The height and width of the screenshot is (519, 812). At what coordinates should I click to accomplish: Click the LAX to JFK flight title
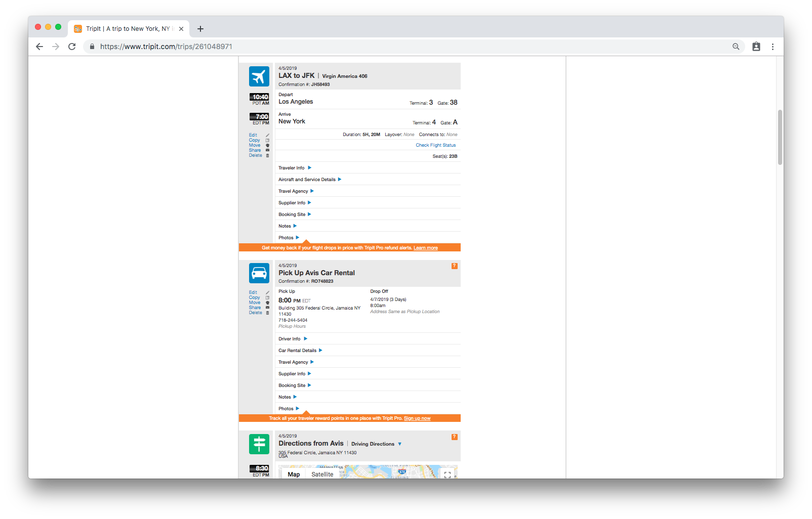[297, 76]
